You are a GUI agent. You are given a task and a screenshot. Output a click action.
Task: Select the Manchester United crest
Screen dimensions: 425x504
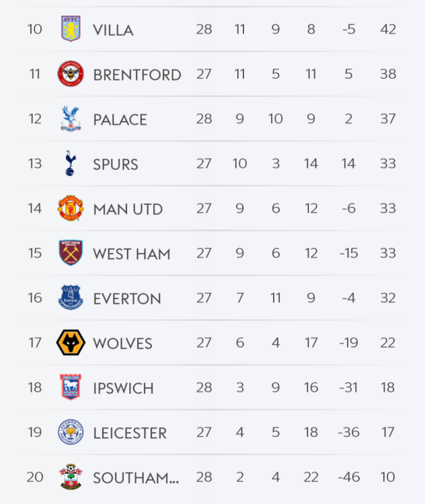tap(71, 208)
